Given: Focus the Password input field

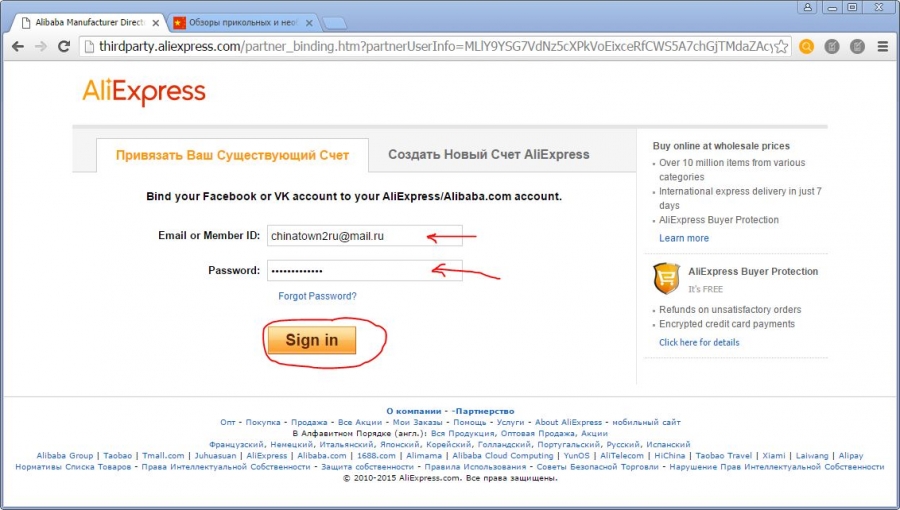Looking at the screenshot, I should 364,271.
